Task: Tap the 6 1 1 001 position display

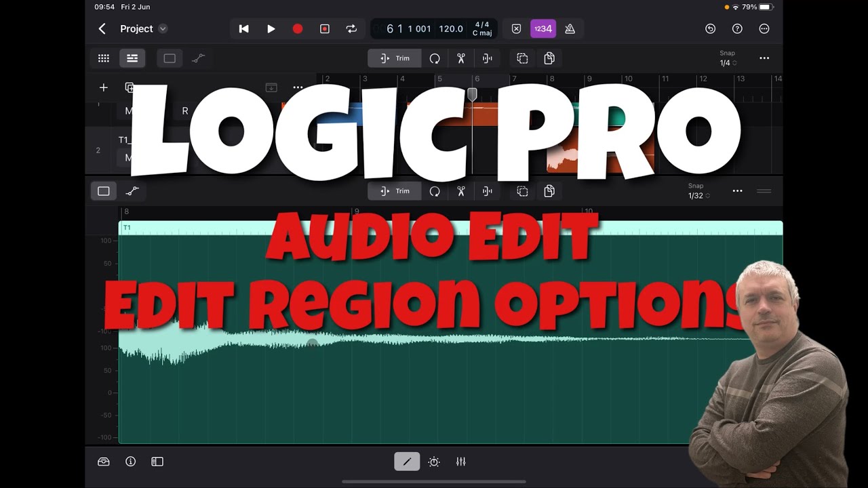Action: [408, 28]
